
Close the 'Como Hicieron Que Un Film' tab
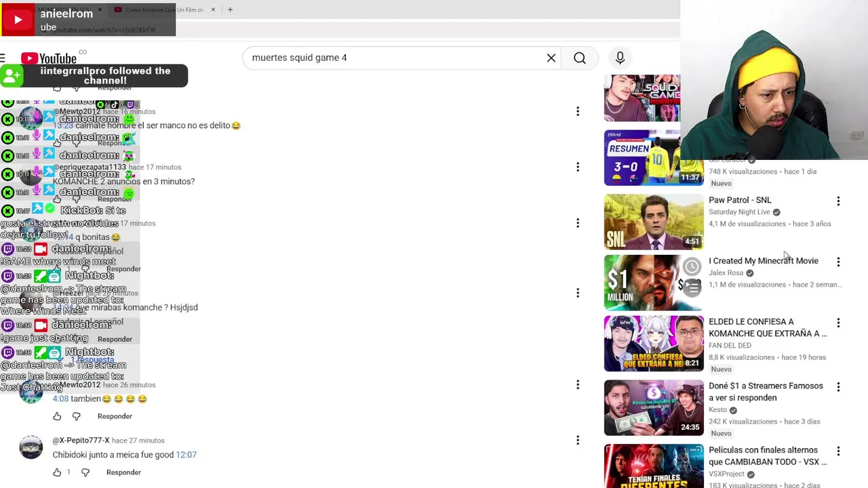tap(213, 9)
